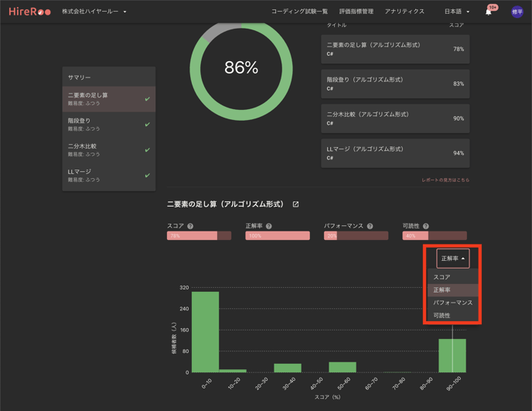Open the external link icon beside 二要素の足し算 title
Viewport: 532px width, 411px height.
296,204
